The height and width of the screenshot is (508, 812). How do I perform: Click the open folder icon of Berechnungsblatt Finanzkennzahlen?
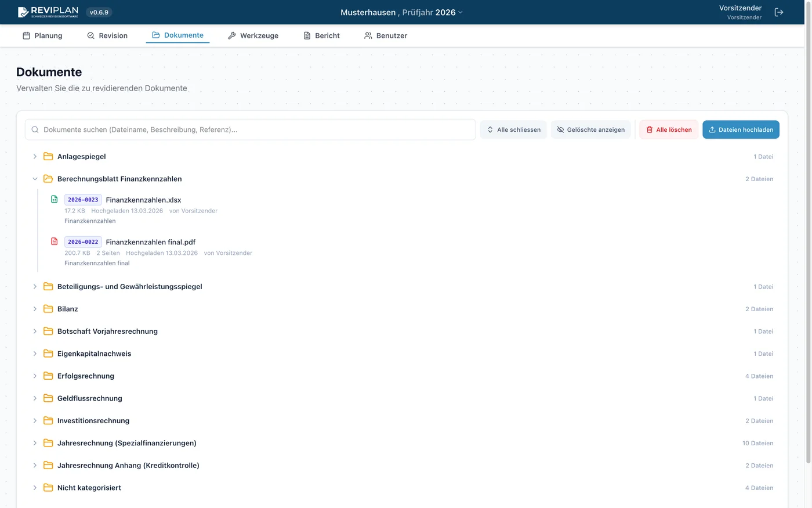tap(48, 179)
